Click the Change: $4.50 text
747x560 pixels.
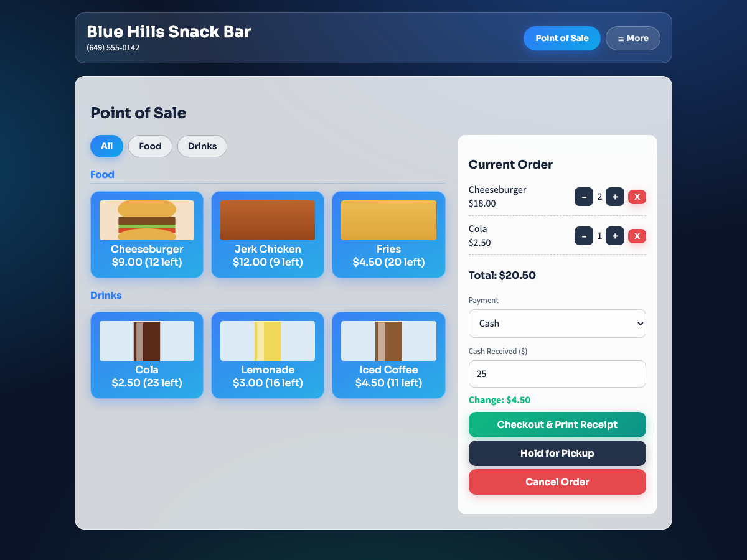[x=499, y=400]
